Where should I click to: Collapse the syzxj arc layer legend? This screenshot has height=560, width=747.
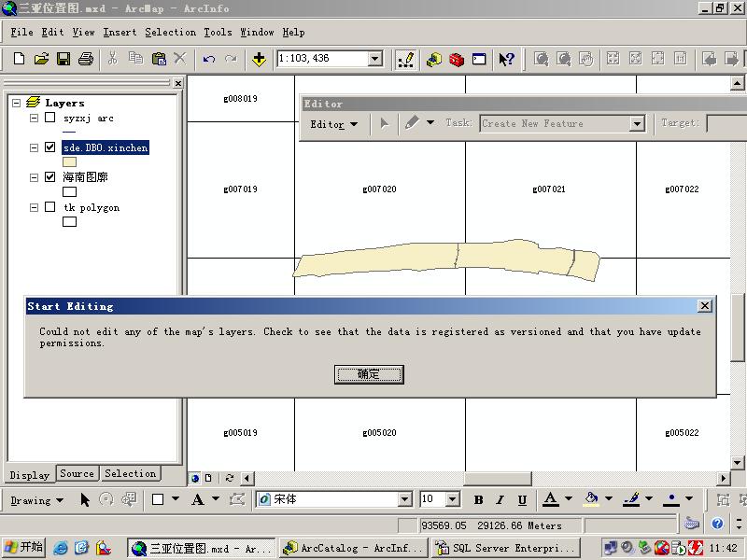click(34, 118)
